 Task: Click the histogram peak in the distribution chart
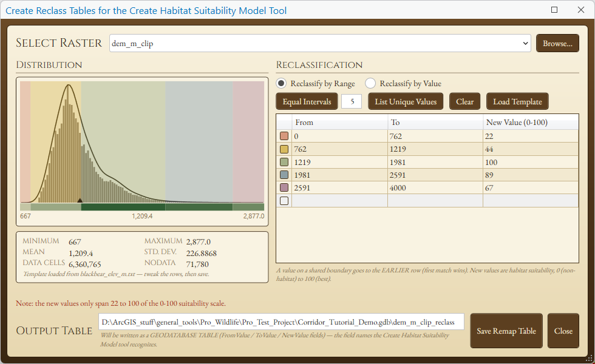pyautogui.click(x=68, y=86)
